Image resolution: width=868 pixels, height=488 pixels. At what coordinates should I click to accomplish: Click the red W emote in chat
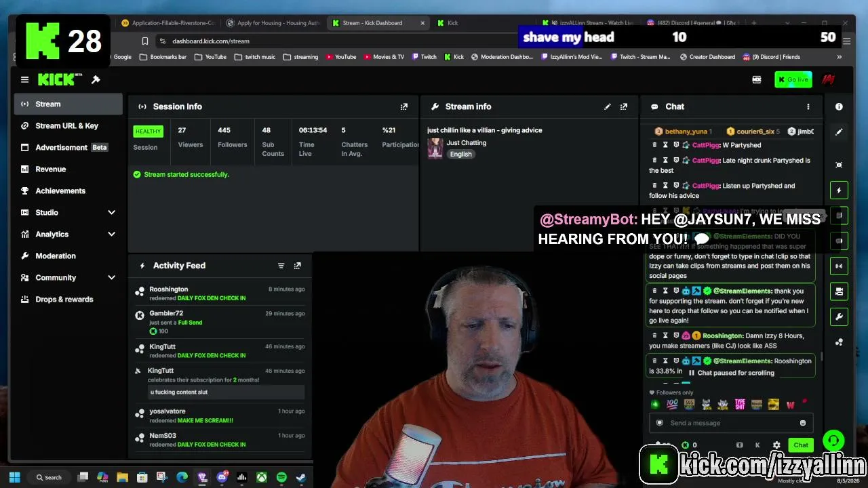tap(790, 405)
